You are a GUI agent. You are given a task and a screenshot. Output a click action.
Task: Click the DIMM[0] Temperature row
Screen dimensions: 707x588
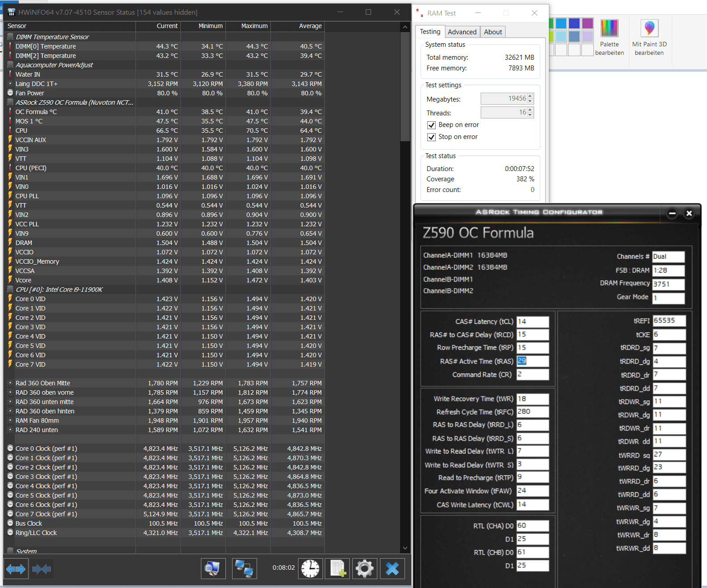click(164, 46)
